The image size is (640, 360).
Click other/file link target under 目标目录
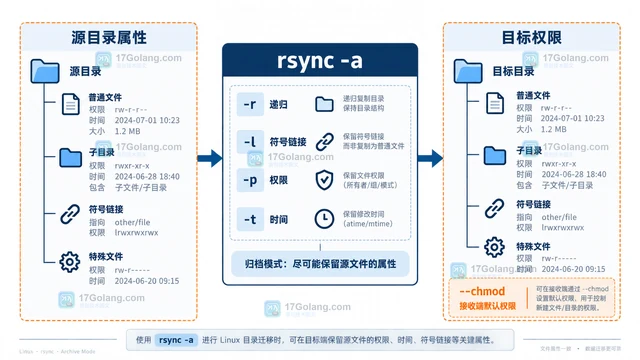pos(559,217)
